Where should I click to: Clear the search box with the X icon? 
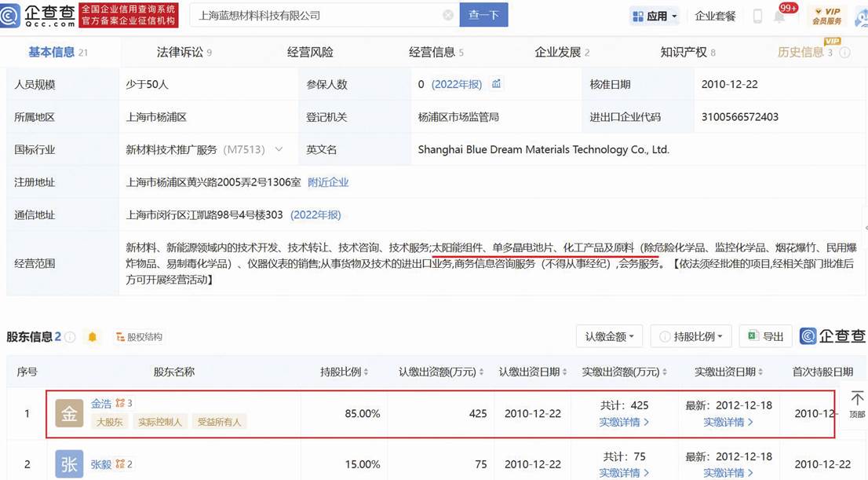[448, 15]
